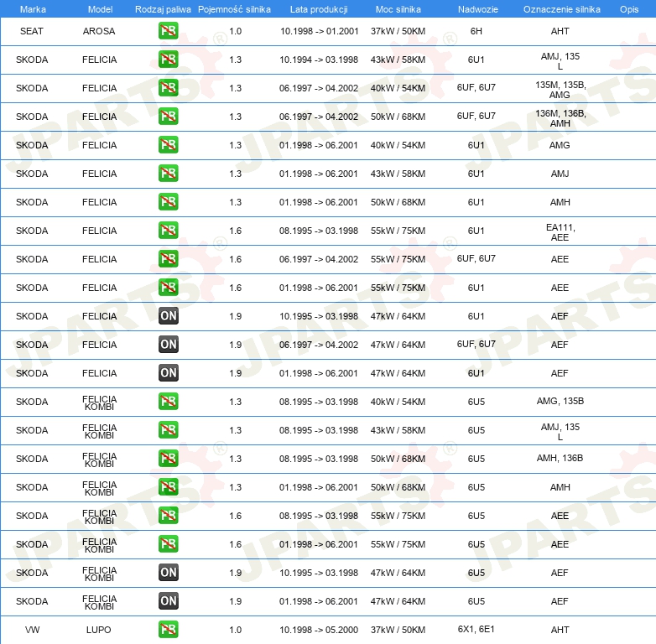The height and width of the screenshot is (644, 656).
Task: Click the '136M, 136B, AMH' engine code cell
Action: (x=560, y=118)
